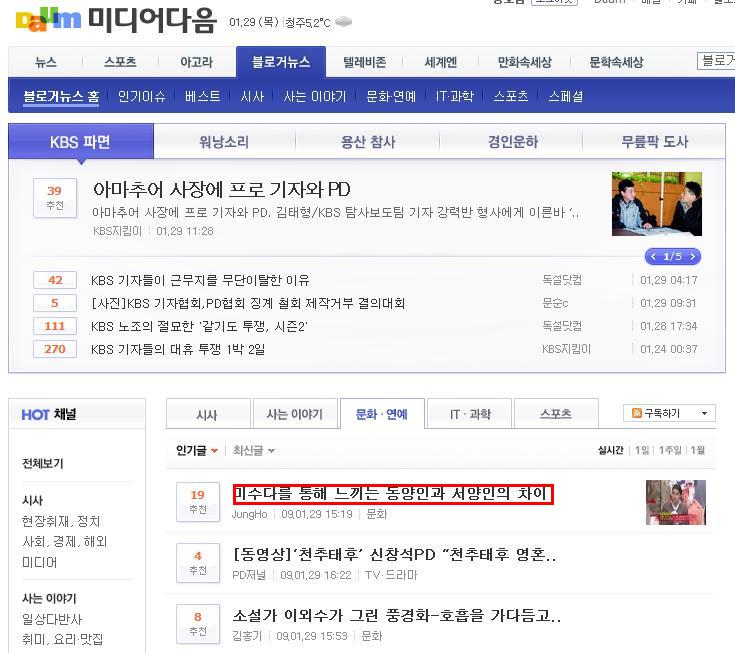The image size is (735, 653).
Task: Go to previous slide arrow in 1/5 pager
Action: pyautogui.click(x=653, y=256)
